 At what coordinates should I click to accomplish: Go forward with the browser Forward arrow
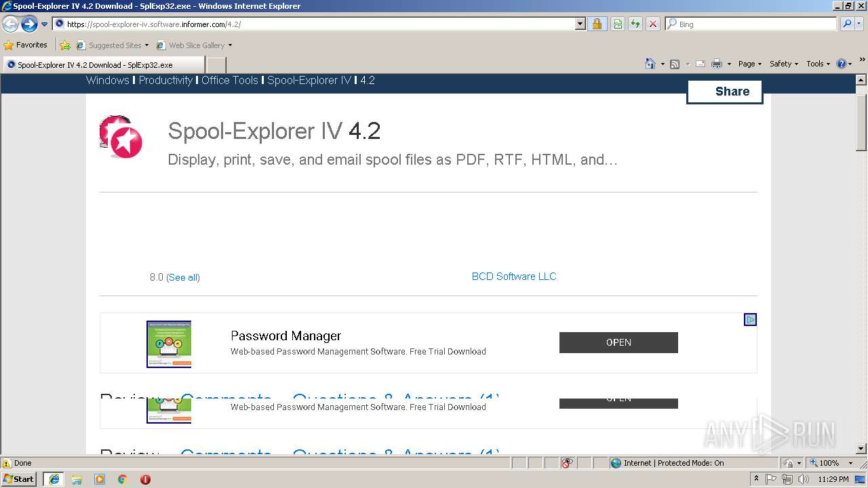[29, 24]
